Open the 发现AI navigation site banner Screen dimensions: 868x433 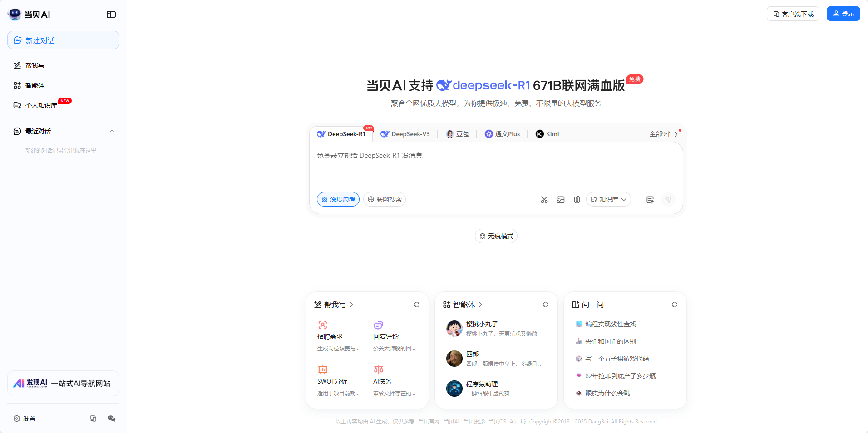(63, 383)
